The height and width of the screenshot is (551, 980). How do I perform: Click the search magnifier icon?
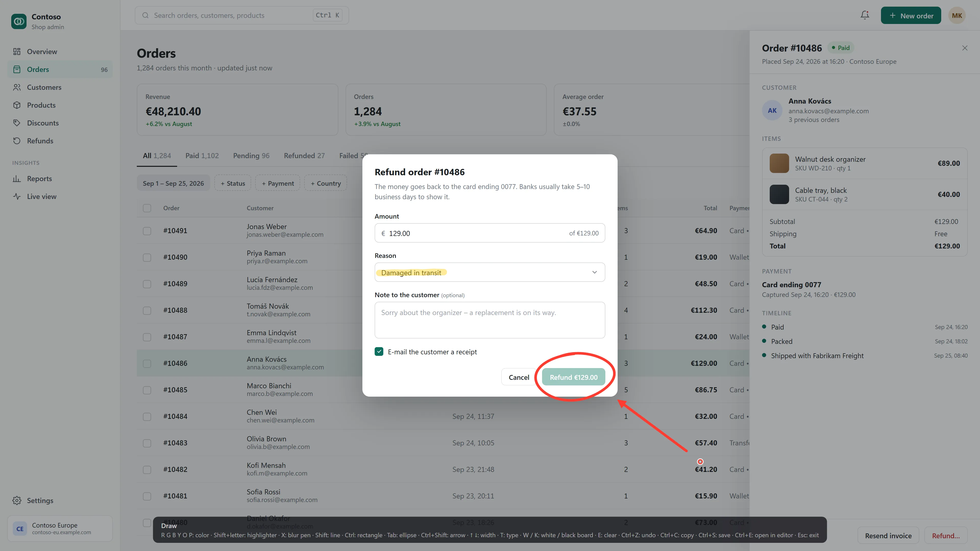pyautogui.click(x=145, y=15)
